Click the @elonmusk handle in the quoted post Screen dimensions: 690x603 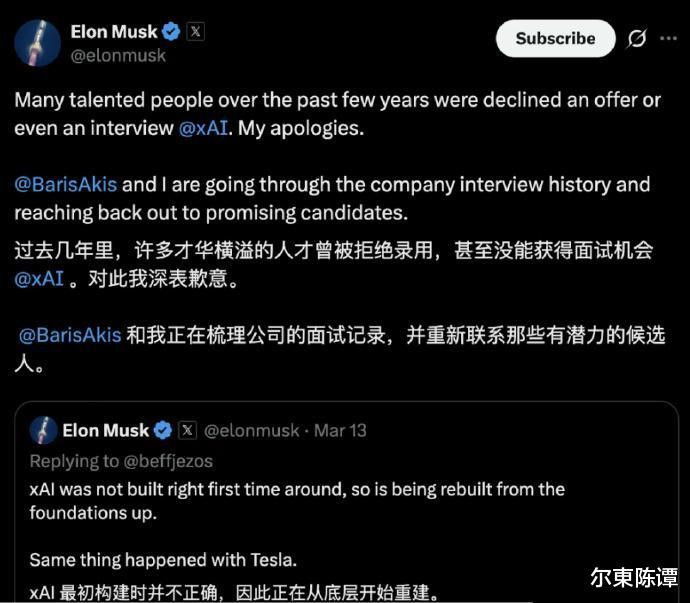(x=251, y=431)
